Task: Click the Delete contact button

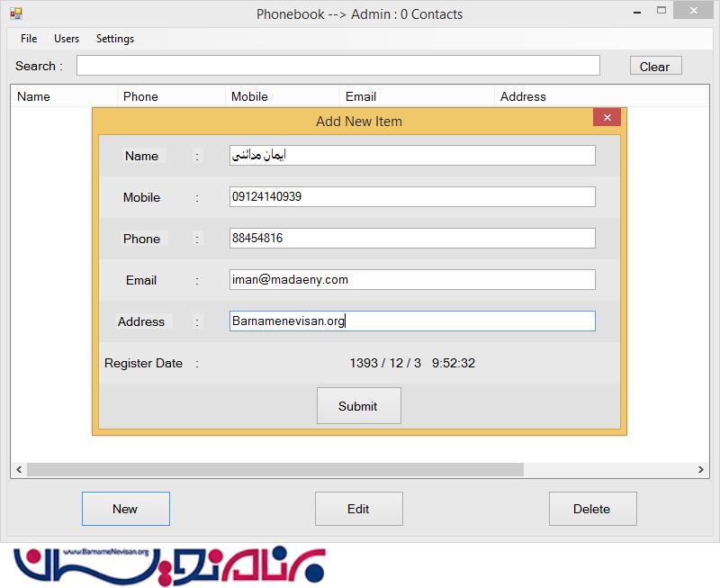Action: point(592,509)
